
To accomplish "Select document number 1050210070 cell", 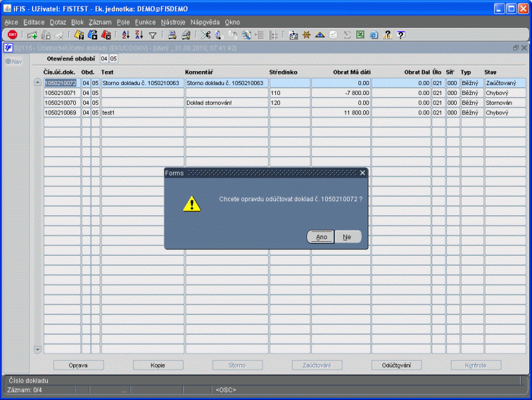I will coord(62,103).
